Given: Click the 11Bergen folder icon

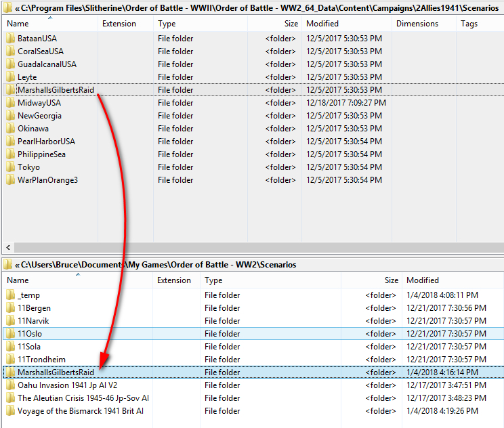Looking at the screenshot, I should (x=11, y=307).
